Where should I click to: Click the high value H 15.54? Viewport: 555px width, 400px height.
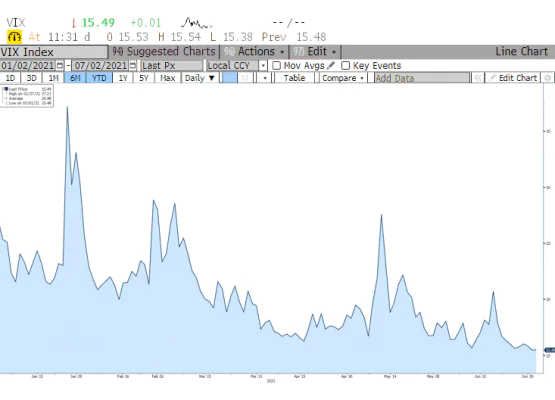[x=179, y=37]
